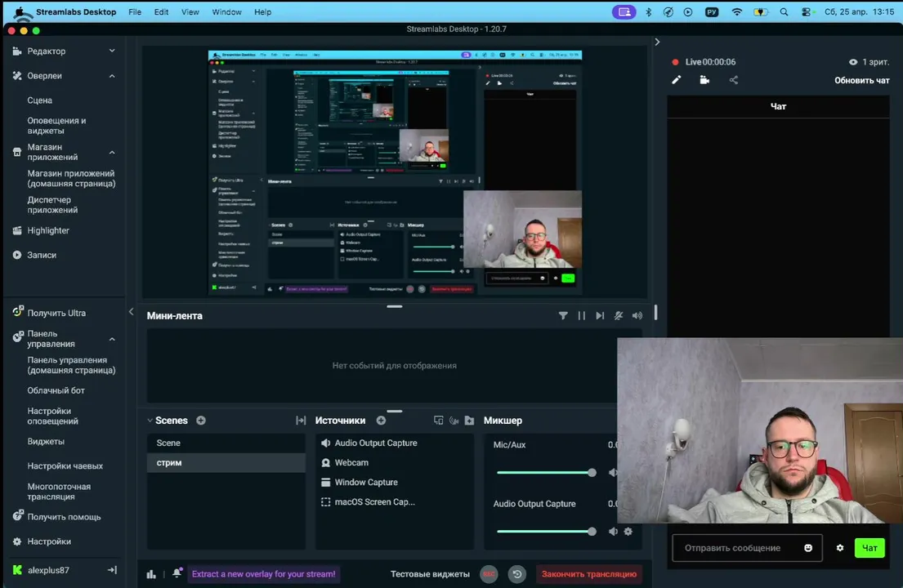Open Получить помощь in the sidebar
This screenshot has height=588, width=903.
pyautogui.click(x=64, y=517)
